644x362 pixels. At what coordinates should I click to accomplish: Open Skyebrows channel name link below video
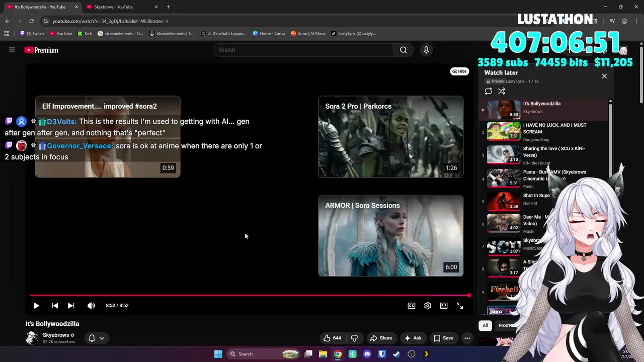[x=56, y=335]
